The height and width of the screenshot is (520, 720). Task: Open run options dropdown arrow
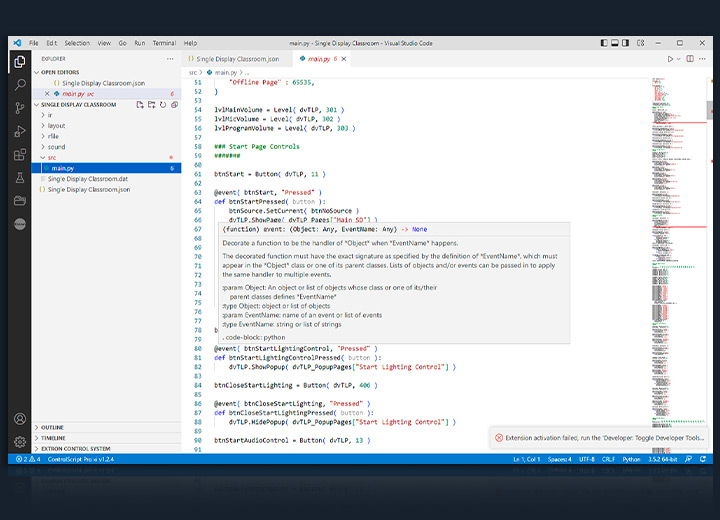[679, 59]
